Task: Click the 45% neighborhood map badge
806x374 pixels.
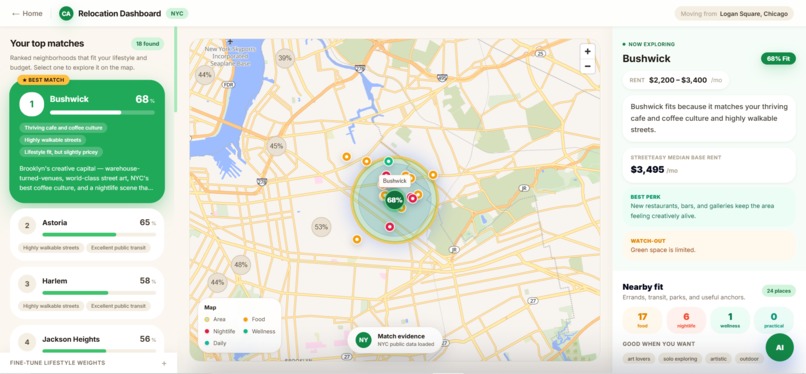Action: coord(276,146)
